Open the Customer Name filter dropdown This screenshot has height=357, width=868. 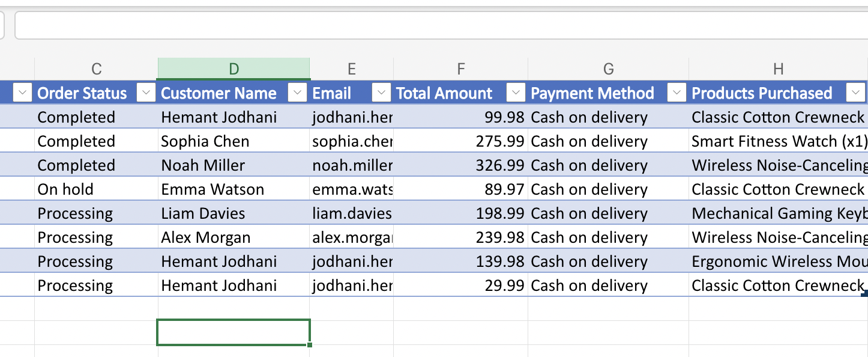(297, 93)
